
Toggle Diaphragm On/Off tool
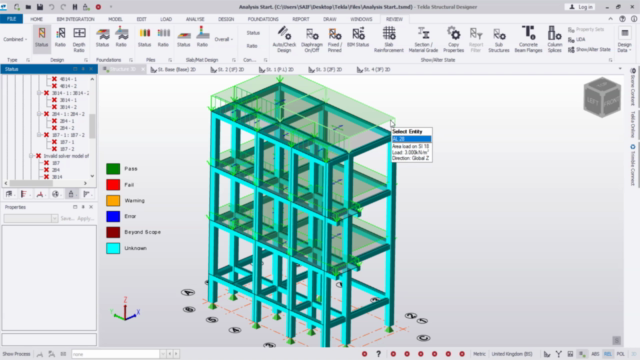[312, 40]
